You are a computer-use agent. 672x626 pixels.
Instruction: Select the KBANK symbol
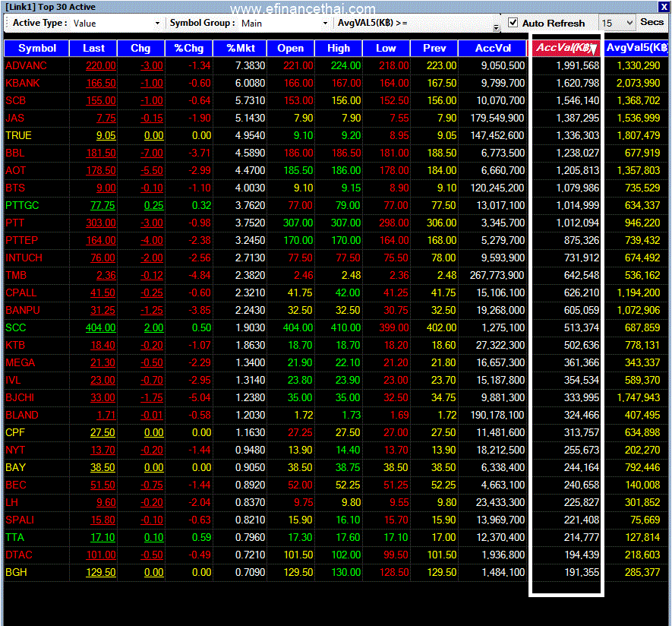(x=22, y=83)
